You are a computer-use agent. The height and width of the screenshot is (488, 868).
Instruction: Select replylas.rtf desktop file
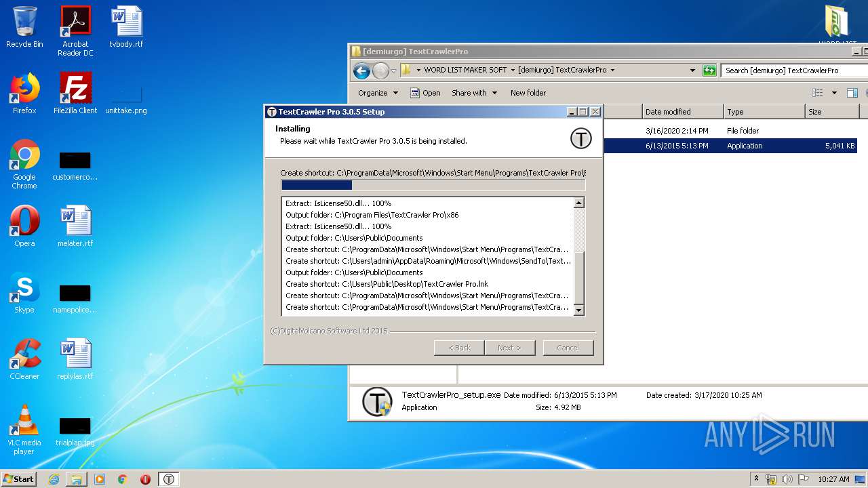75,359
